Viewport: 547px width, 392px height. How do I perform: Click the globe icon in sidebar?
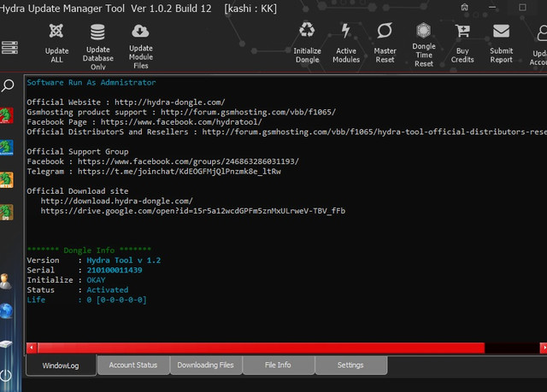click(6, 311)
